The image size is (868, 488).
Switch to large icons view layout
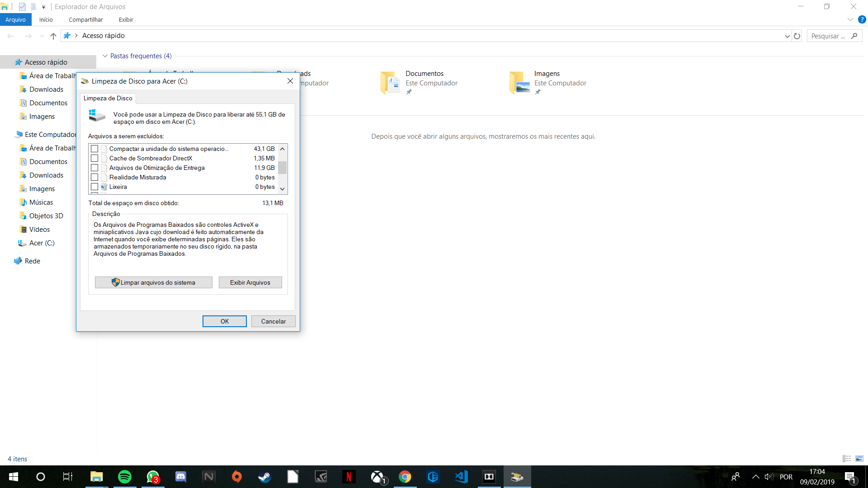(x=859, y=459)
